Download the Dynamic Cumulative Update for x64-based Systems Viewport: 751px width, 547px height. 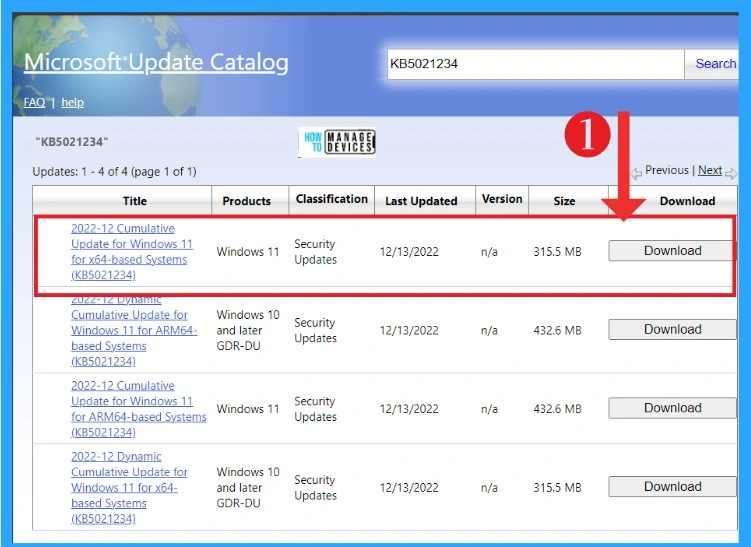tap(672, 486)
